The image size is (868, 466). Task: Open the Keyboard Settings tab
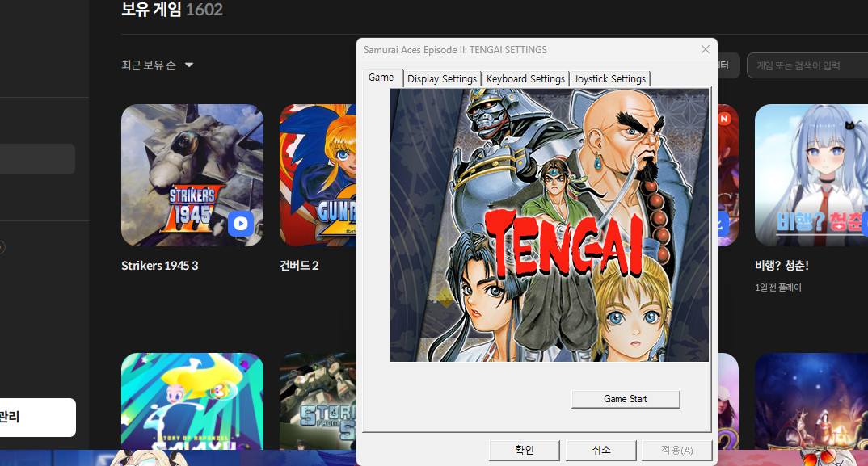click(525, 79)
